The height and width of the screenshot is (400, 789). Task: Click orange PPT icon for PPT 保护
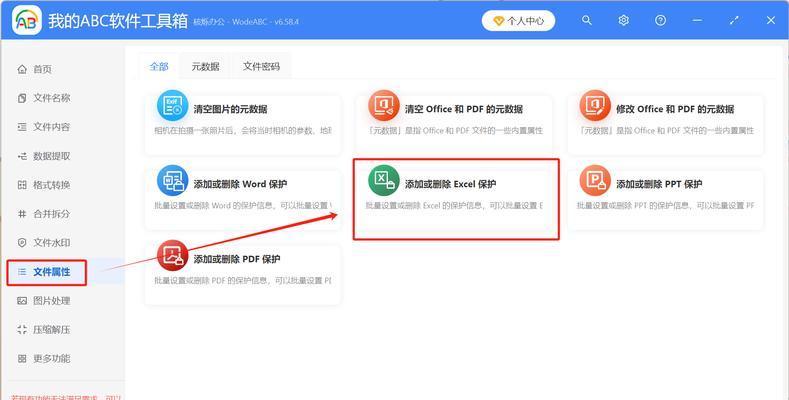pos(595,181)
